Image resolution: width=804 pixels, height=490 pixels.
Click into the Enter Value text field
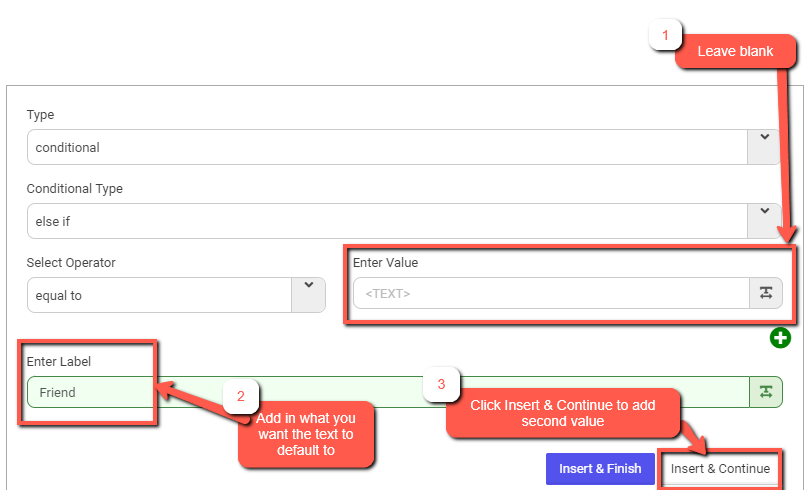tap(550, 293)
